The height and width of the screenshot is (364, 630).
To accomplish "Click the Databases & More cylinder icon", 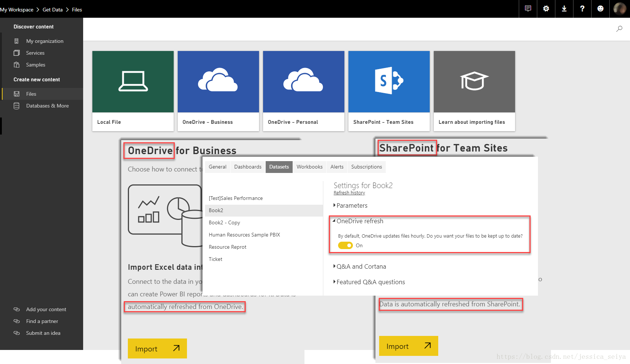I will click(x=17, y=106).
